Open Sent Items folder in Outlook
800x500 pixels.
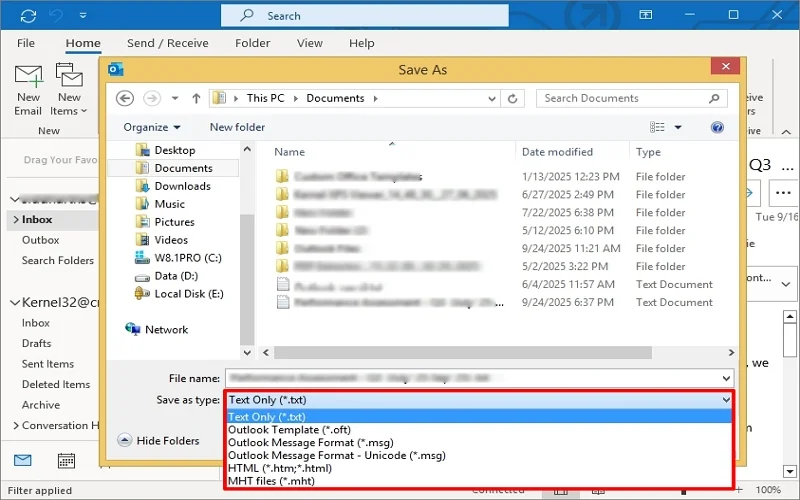click(x=47, y=364)
